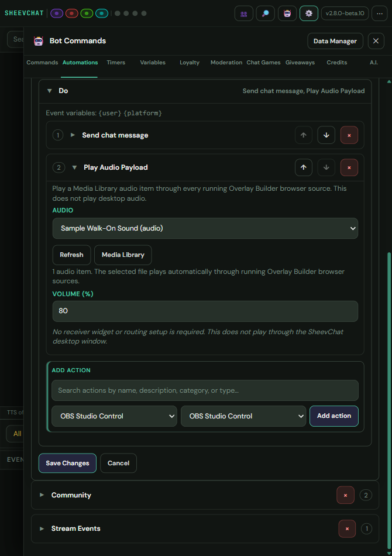Image resolution: width=392 pixels, height=556 pixels.
Task: Click the Refresh button
Action: (x=71, y=255)
